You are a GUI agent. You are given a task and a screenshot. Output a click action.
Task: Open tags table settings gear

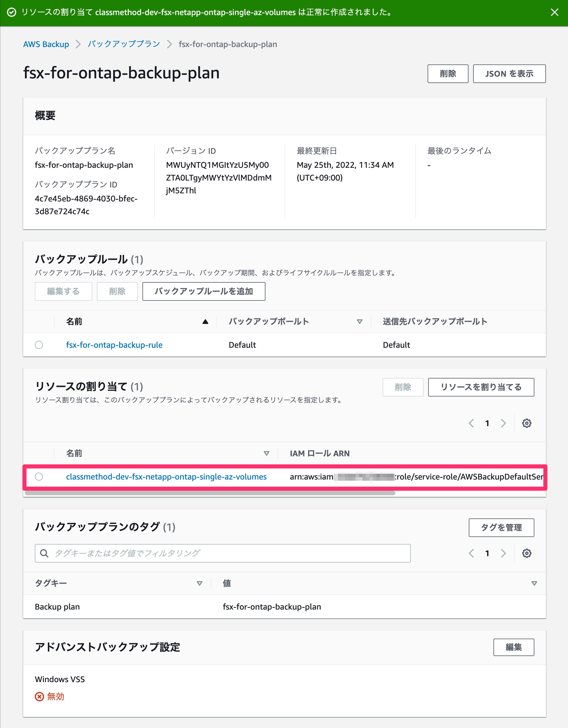(526, 553)
